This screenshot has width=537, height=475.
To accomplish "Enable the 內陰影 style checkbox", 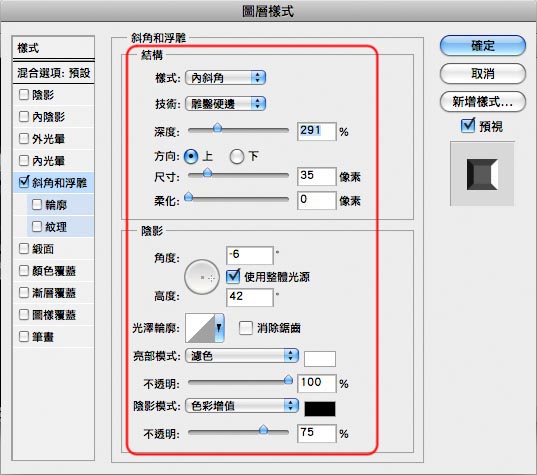I will [x=24, y=116].
